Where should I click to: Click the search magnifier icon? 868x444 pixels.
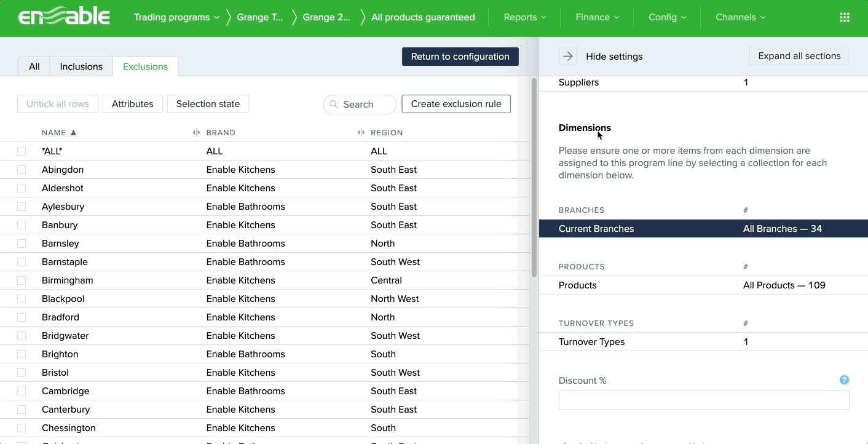click(334, 105)
